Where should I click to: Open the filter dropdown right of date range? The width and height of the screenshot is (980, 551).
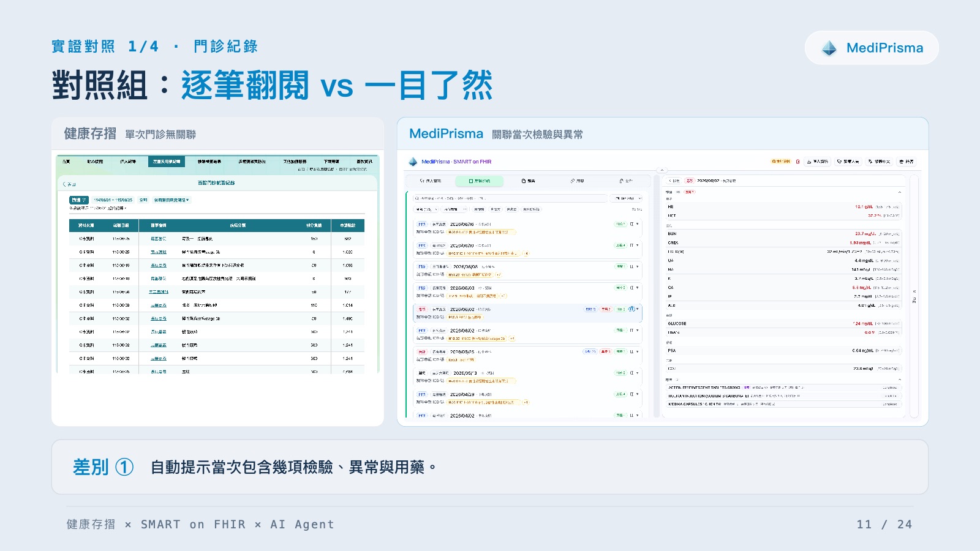tap(171, 200)
